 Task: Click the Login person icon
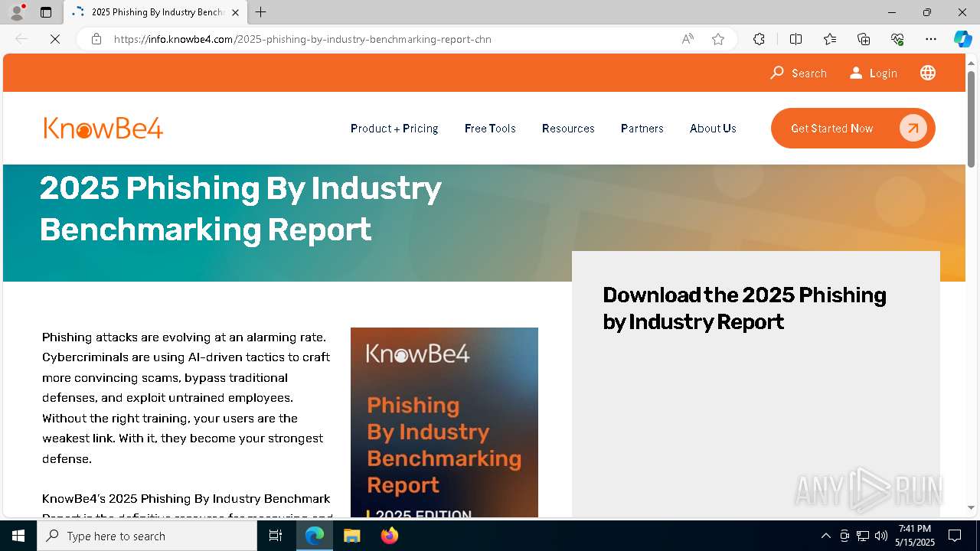pos(856,73)
